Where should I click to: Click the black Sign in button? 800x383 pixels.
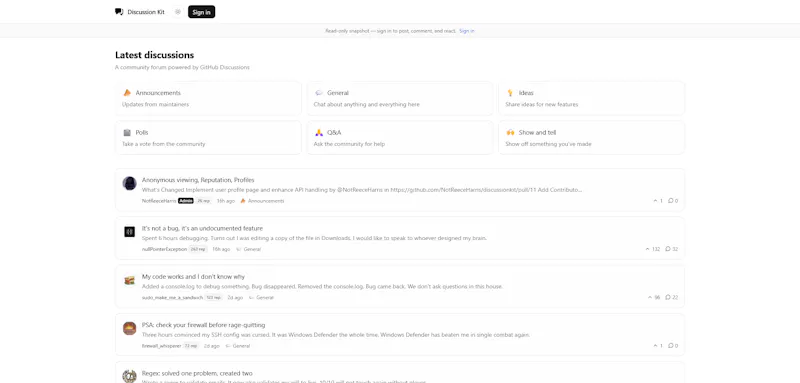click(x=202, y=12)
